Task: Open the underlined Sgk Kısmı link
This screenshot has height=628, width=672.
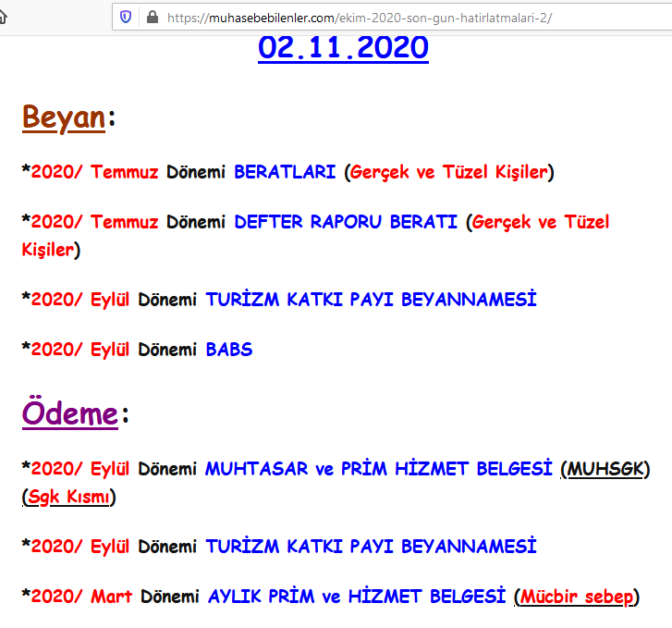Action: click(69, 497)
